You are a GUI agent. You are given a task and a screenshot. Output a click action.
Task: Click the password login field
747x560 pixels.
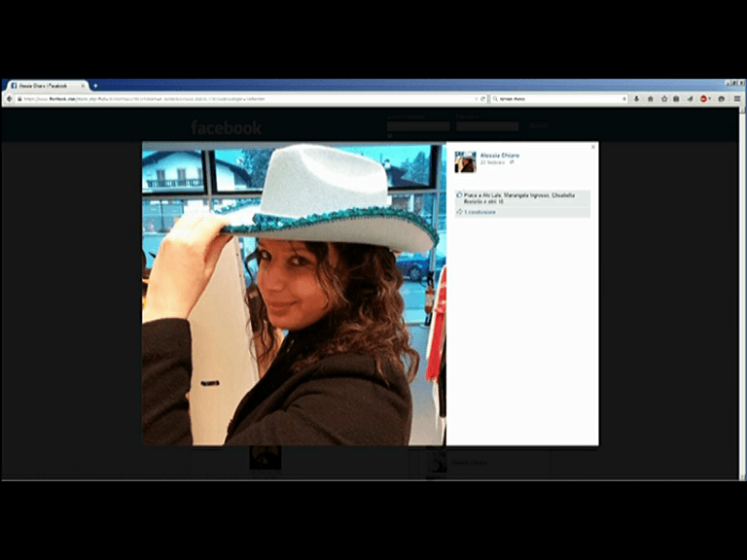coord(487,126)
